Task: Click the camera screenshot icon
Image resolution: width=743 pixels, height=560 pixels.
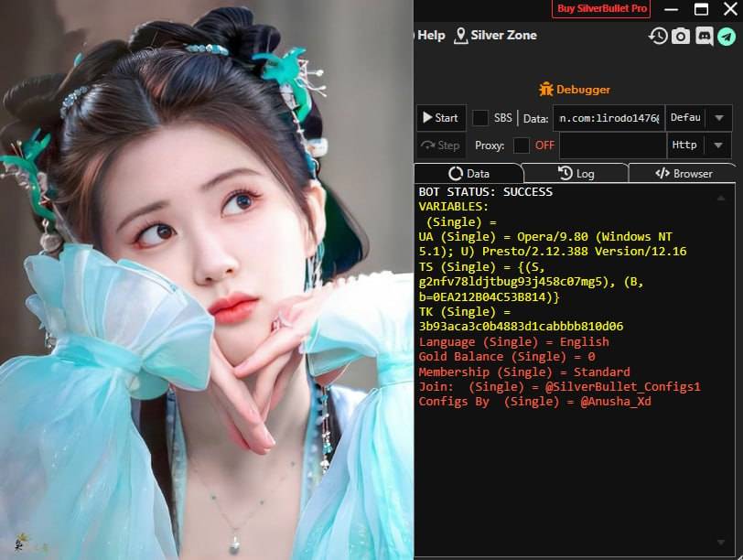Action: point(681,36)
